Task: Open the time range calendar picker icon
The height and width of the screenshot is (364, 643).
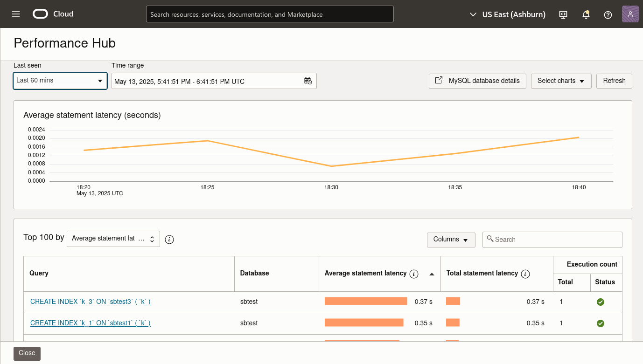Action: pos(308,81)
